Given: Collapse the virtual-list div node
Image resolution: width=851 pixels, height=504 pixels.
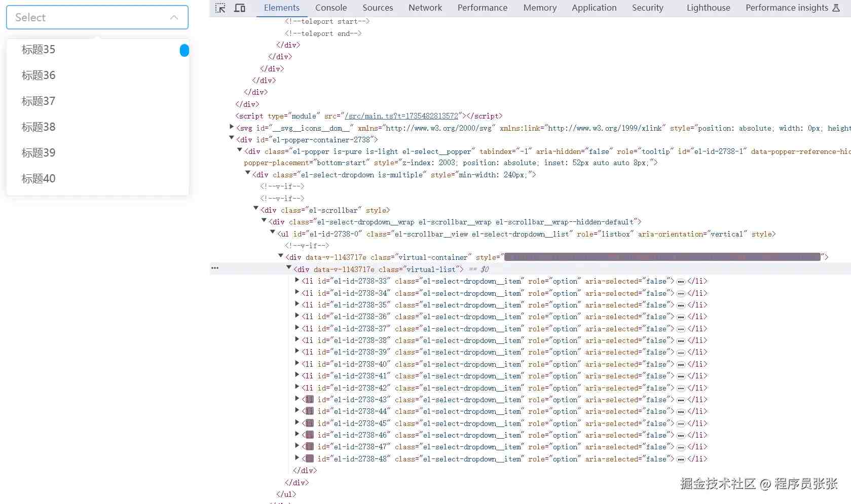Looking at the screenshot, I should point(289,268).
